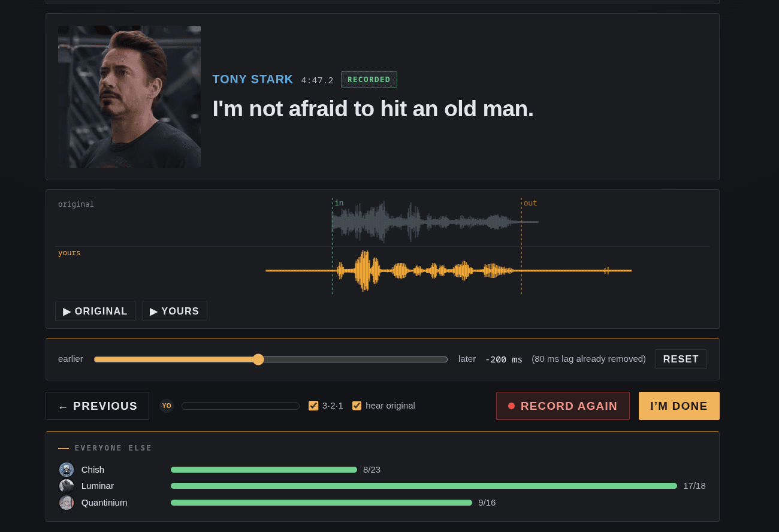Click Quantinium's avatar icon
Viewport: 779px width, 532px height.
(67, 503)
